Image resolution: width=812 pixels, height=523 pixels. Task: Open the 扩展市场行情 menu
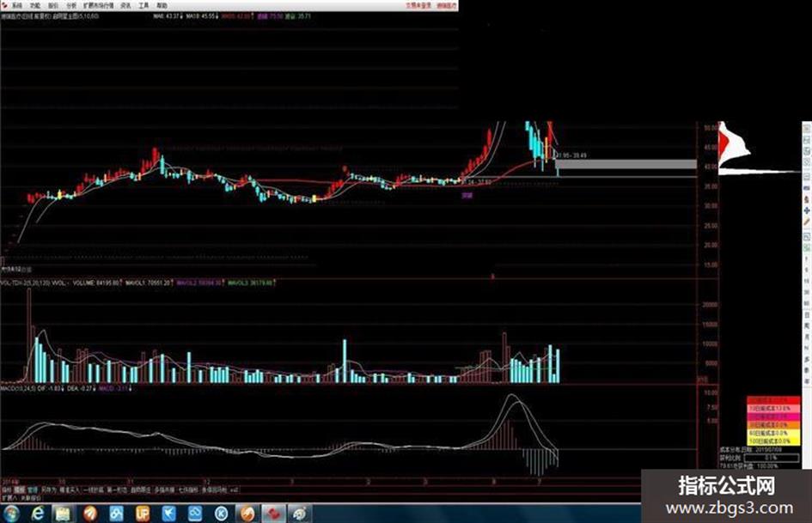point(99,6)
